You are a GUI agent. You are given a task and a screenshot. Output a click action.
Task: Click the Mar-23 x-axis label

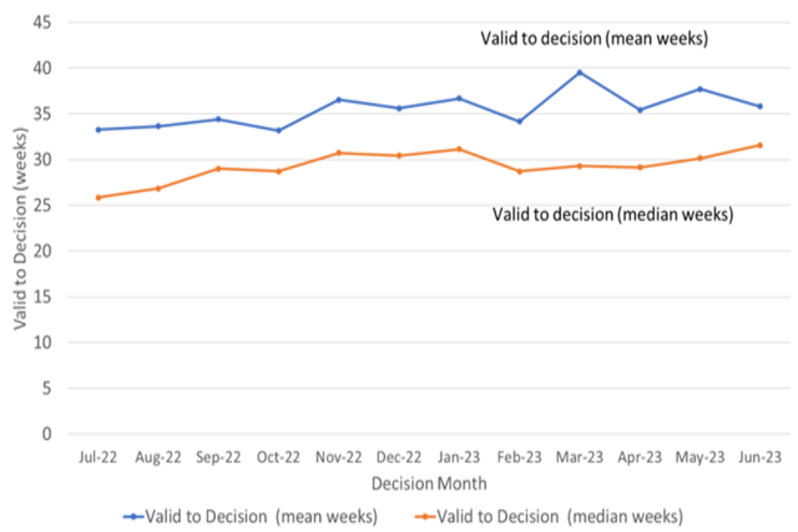tap(579, 457)
